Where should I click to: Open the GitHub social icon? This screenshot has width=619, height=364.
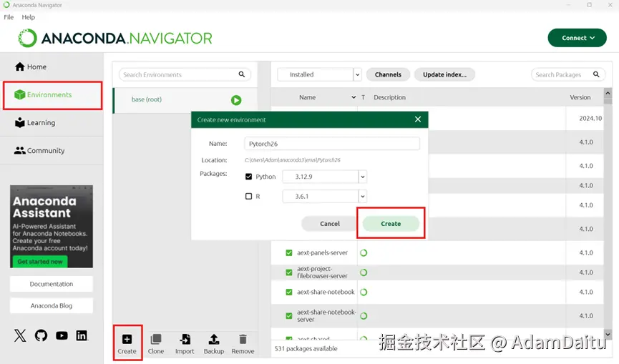click(x=41, y=335)
